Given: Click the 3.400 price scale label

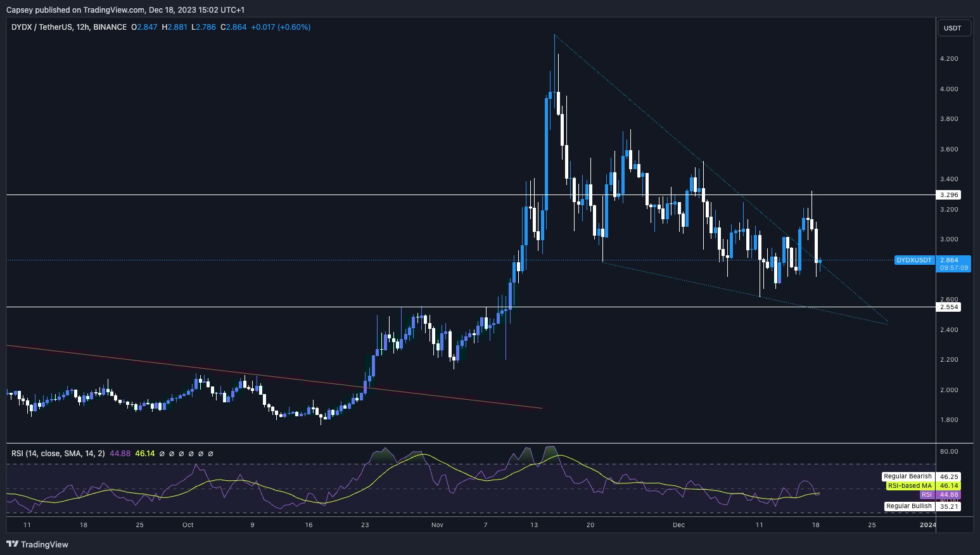Looking at the screenshot, I should tap(949, 179).
